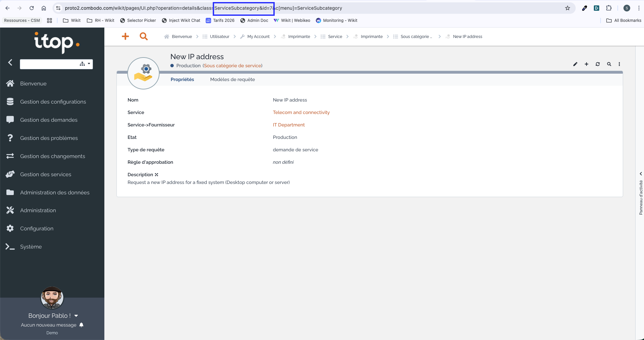
Task: Click the browser address bar URL
Action: coord(203,8)
